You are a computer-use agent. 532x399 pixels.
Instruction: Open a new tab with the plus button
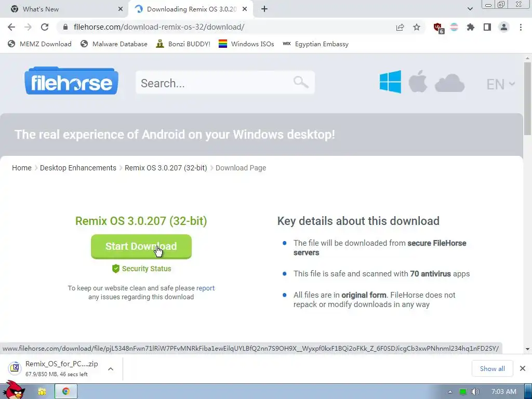coord(264,9)
